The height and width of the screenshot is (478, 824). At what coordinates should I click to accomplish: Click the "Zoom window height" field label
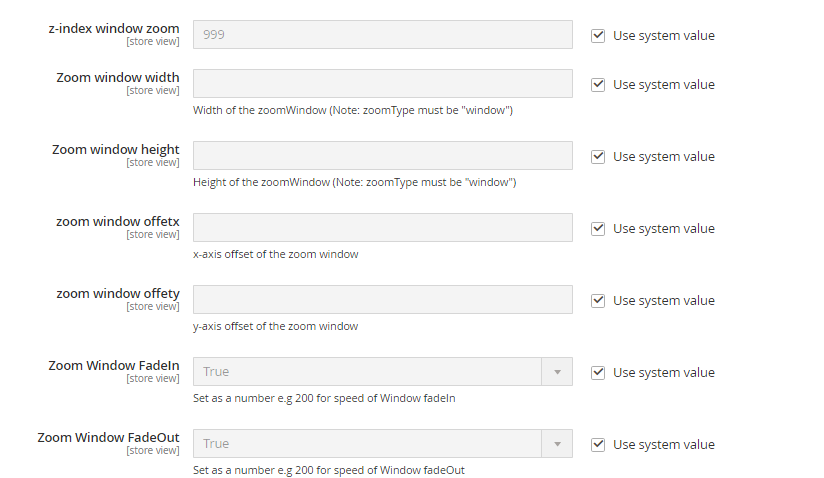click(x=116, y=150)
